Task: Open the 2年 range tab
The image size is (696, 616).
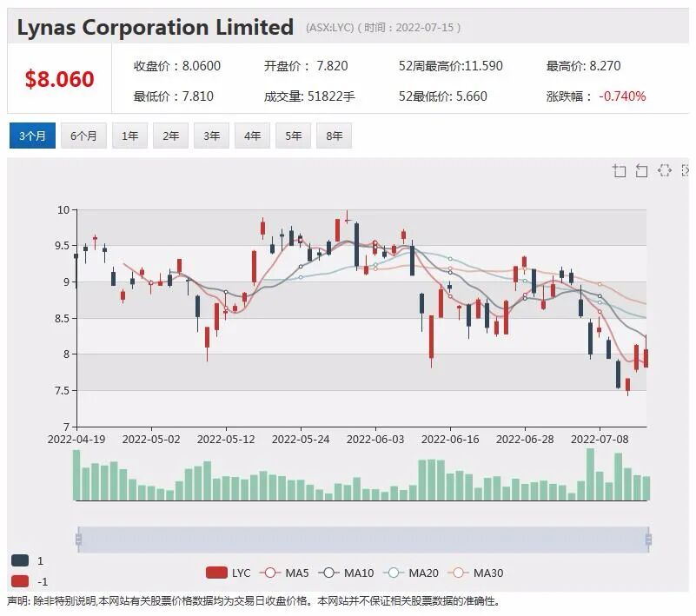Action: 170,136
